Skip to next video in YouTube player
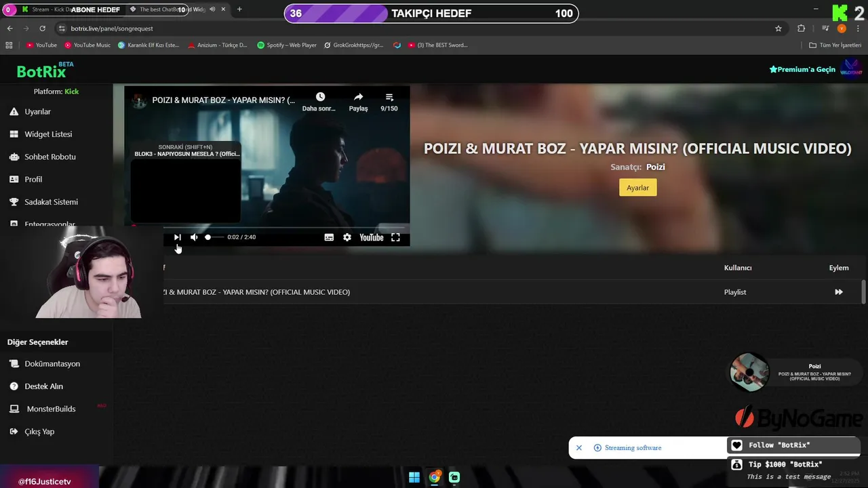 tap(178, 237)
